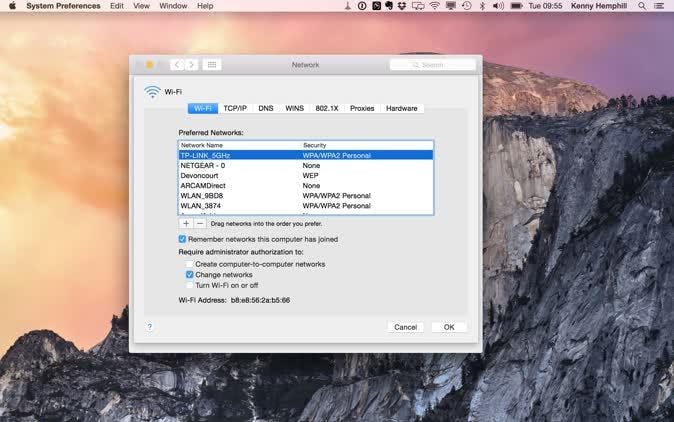This screenshot has width=674, height=422.
Task: Enable Create computer-to-computer networks checkbox
Action: coord(189,264)
